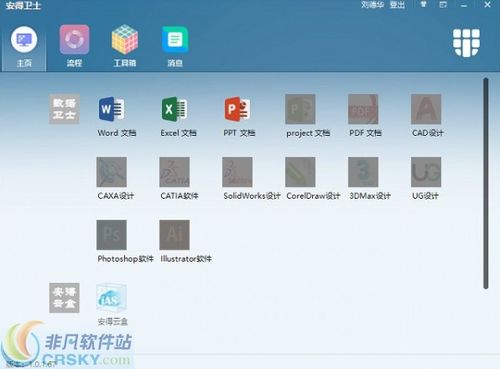This screenshot has height=369, width=500.
Task: Select the CorelDraw设计 icon
Action: click(x=300, y=172)
